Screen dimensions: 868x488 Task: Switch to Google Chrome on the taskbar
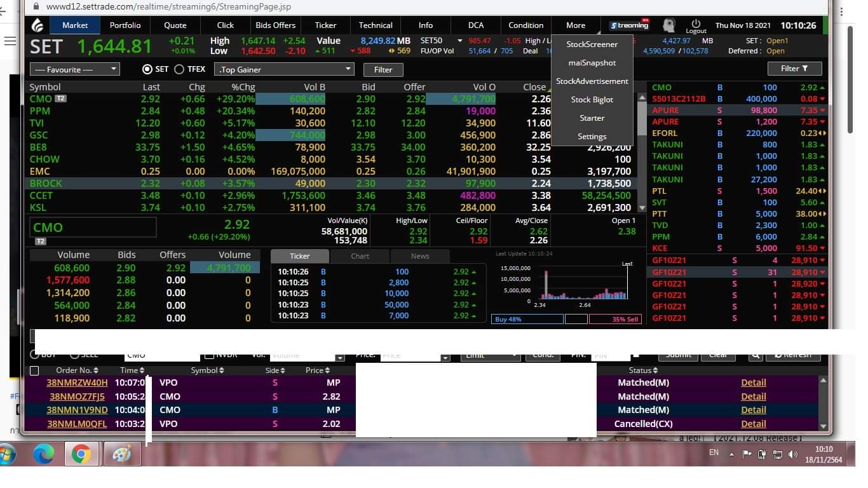click(x=81, y=454)
